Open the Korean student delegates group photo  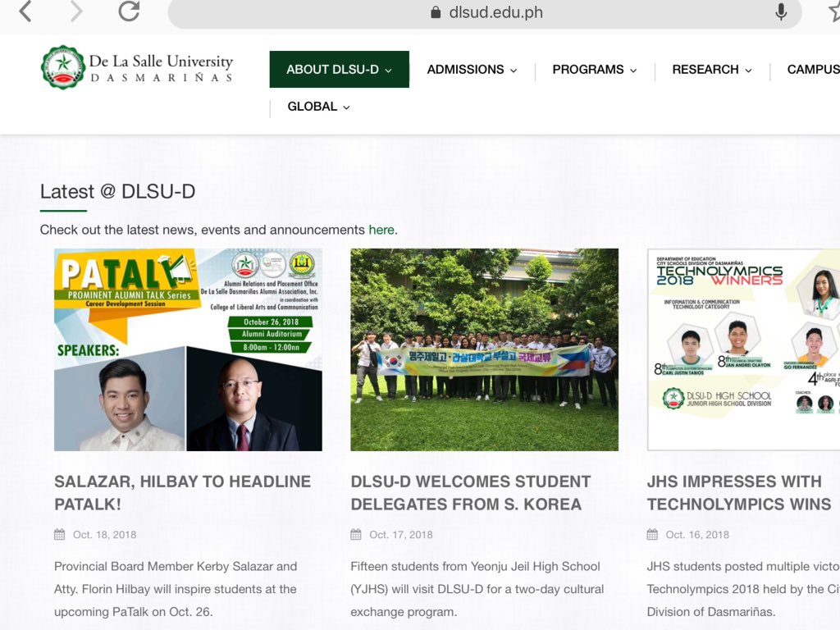[x=484, y=349]
